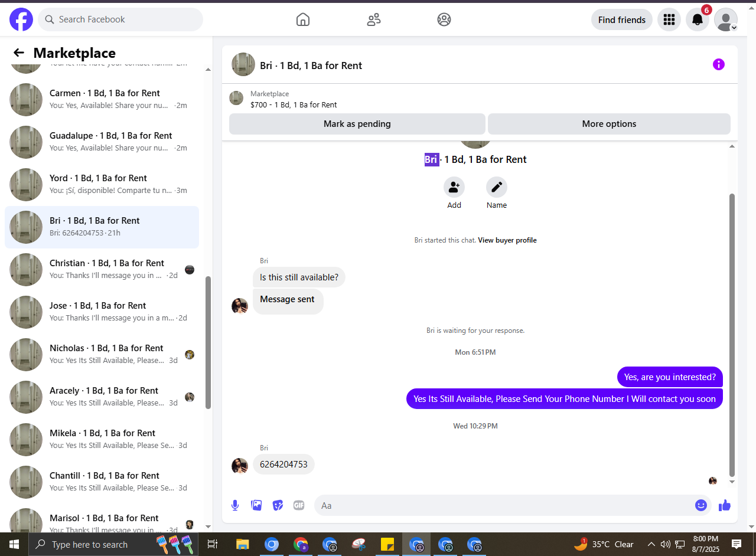Choose a sticker from the sticker icon
The width and height of the screenshot is (756, 556).
278,505
